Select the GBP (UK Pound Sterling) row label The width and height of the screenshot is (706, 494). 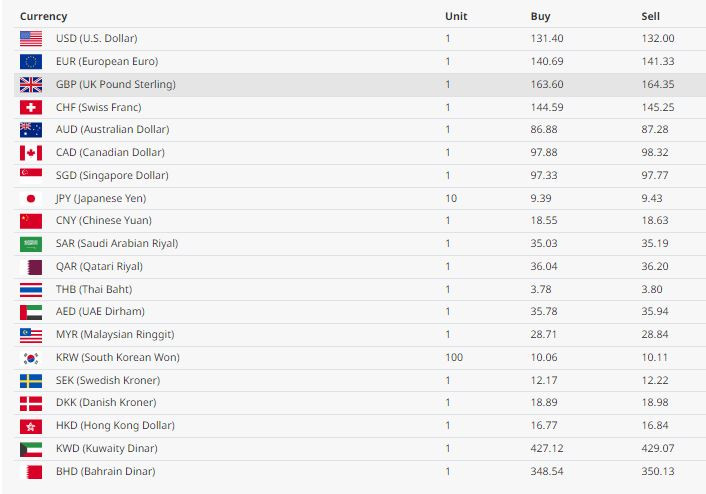116,84
